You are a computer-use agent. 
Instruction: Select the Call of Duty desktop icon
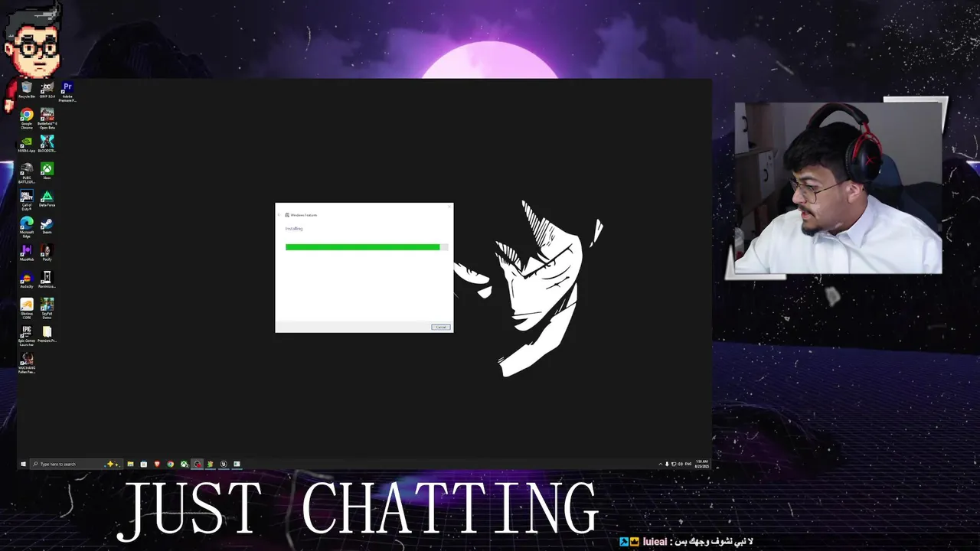[x=27, y=200]
